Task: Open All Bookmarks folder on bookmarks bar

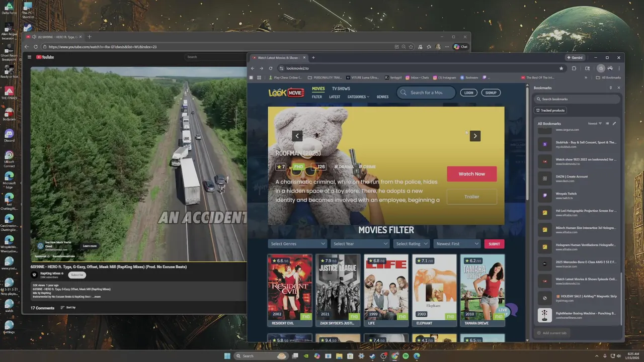Action: click(x=608, y=77)
